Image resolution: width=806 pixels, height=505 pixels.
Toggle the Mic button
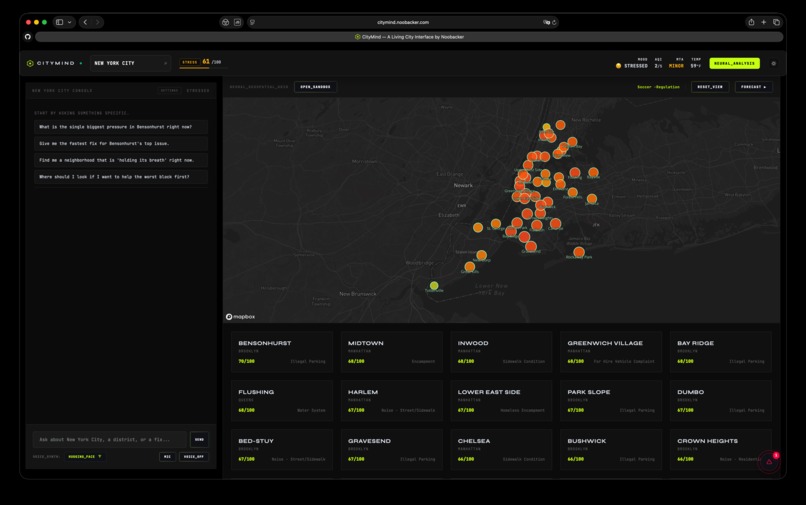pos(168,457)
